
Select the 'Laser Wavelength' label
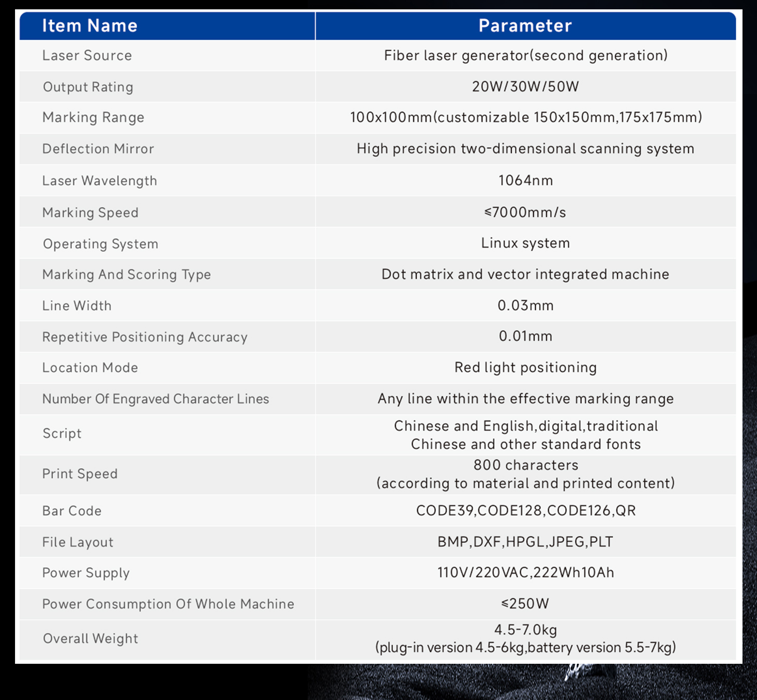click(99, 181)
